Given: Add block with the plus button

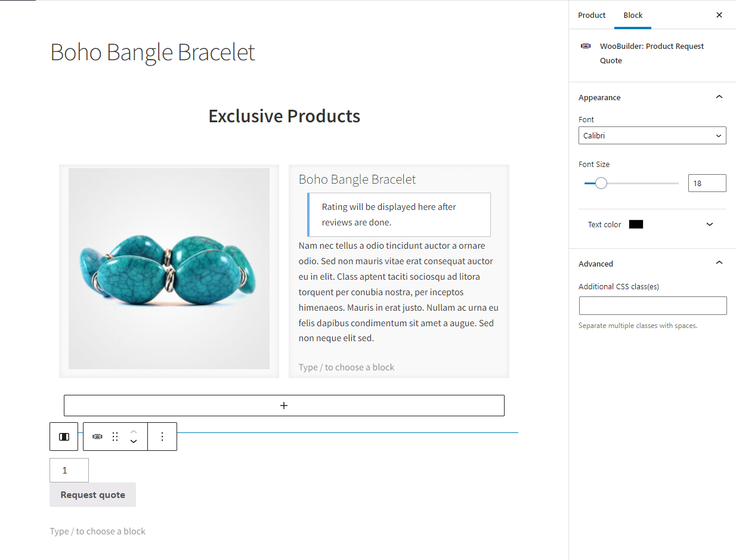Looking at the screenshot, I should 284,406.
